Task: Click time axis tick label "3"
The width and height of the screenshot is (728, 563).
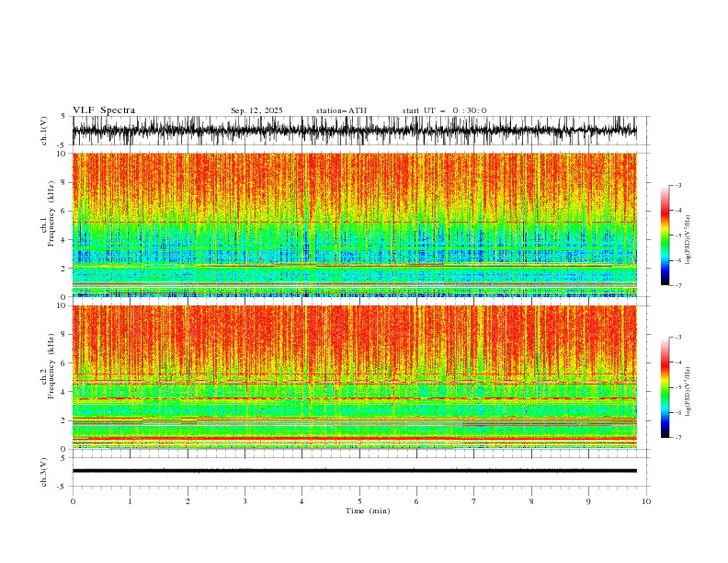Action: (x=245, y=501)
